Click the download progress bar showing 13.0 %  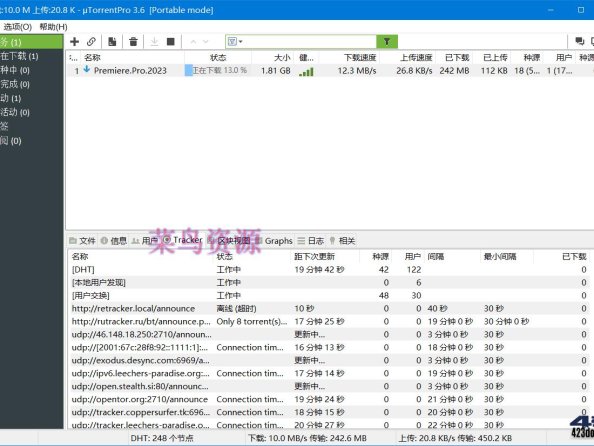click(x=217, y=70)
